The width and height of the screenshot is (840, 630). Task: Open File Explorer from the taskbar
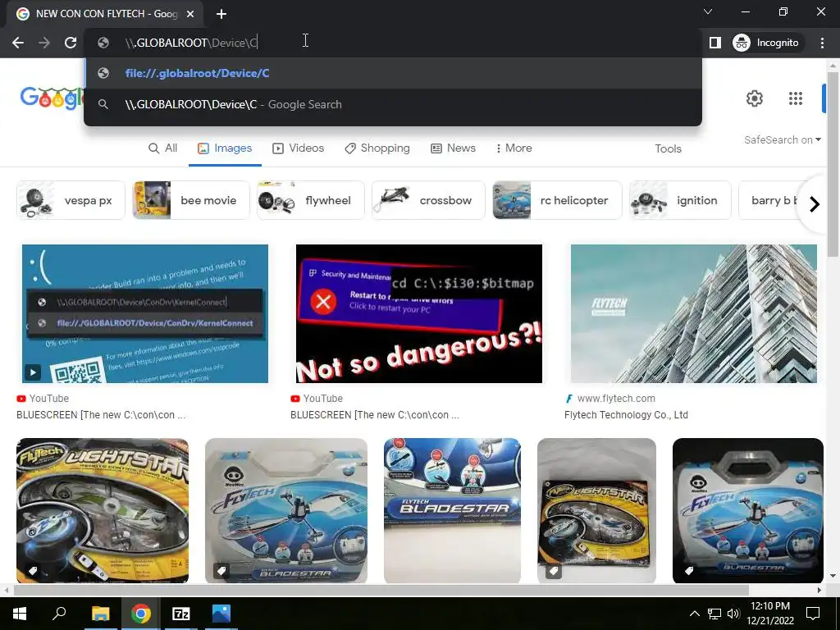(x=100, y=614)
